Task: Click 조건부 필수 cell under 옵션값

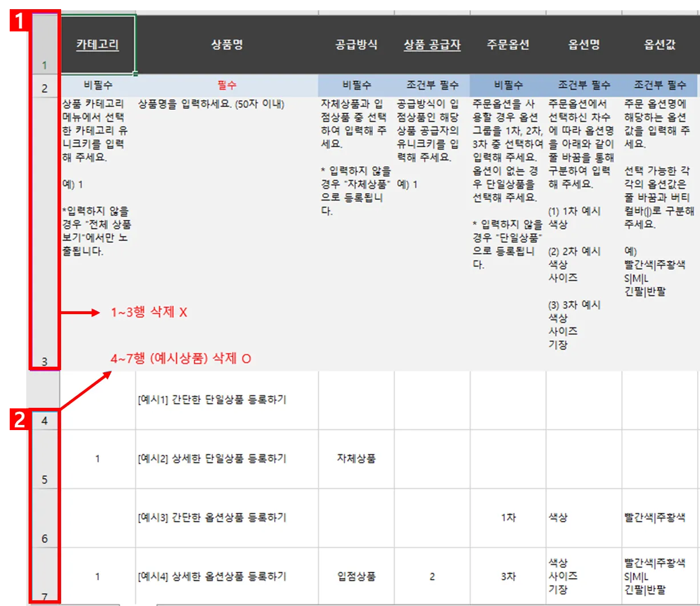Action: tap(660, 86)
